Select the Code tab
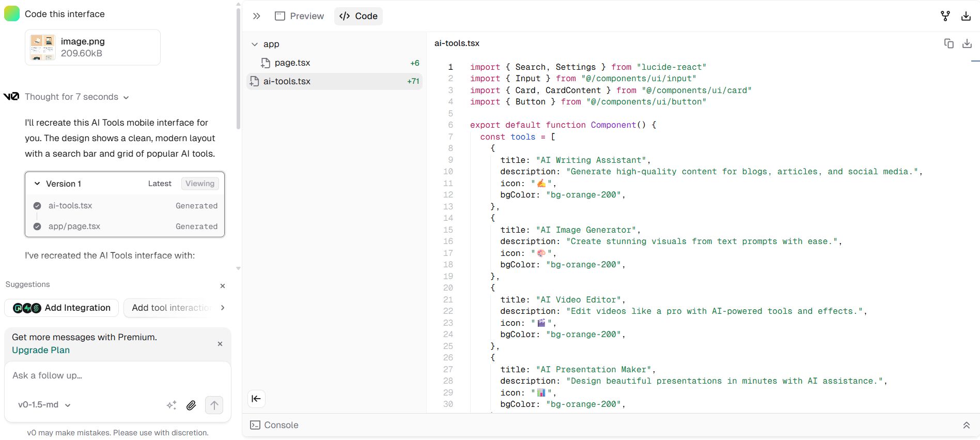 (x=359, y=16)
